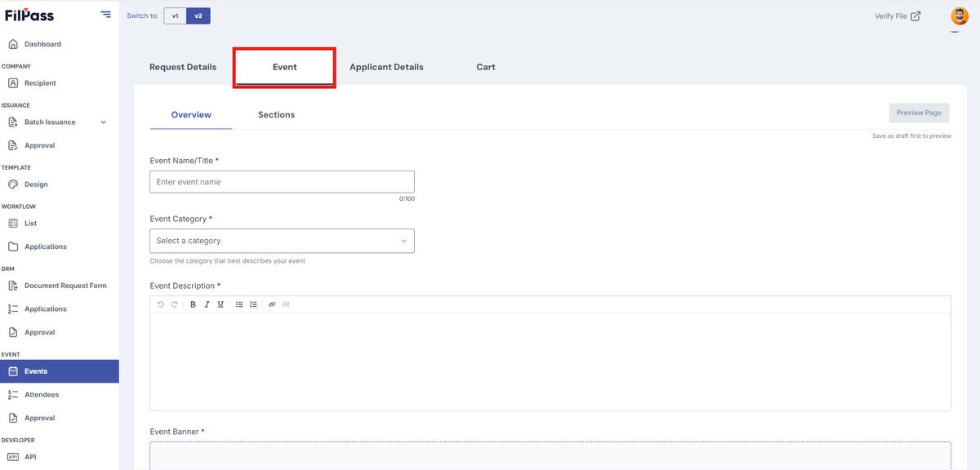The height and width of the screenshot is (470, 980).
Task: Click the Verify File link text
Action: [x=891, y=16]
